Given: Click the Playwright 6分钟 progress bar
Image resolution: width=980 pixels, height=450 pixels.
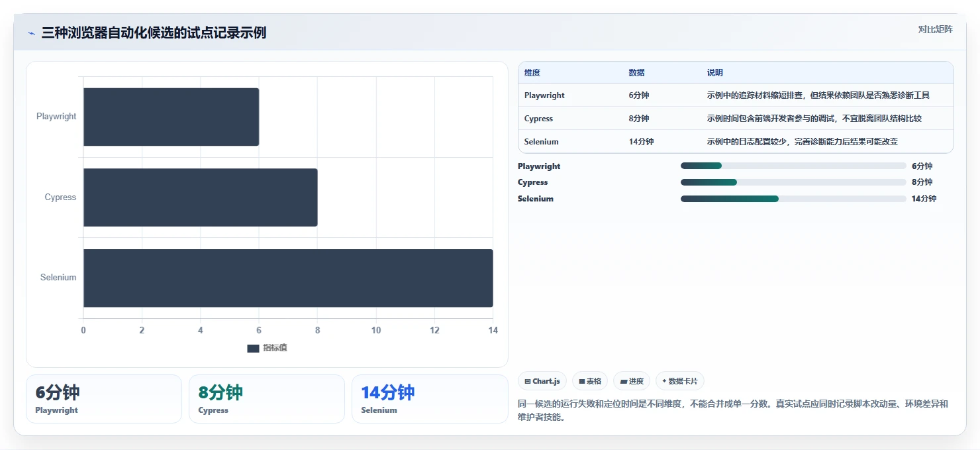Looking at the screenshot, I should pyautogui.click(x=793, y=166).
